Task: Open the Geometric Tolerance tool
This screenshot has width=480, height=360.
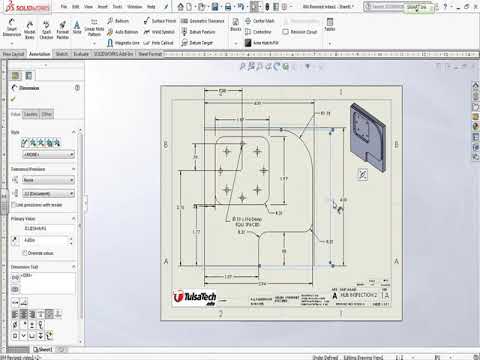Action: (202, 21)
